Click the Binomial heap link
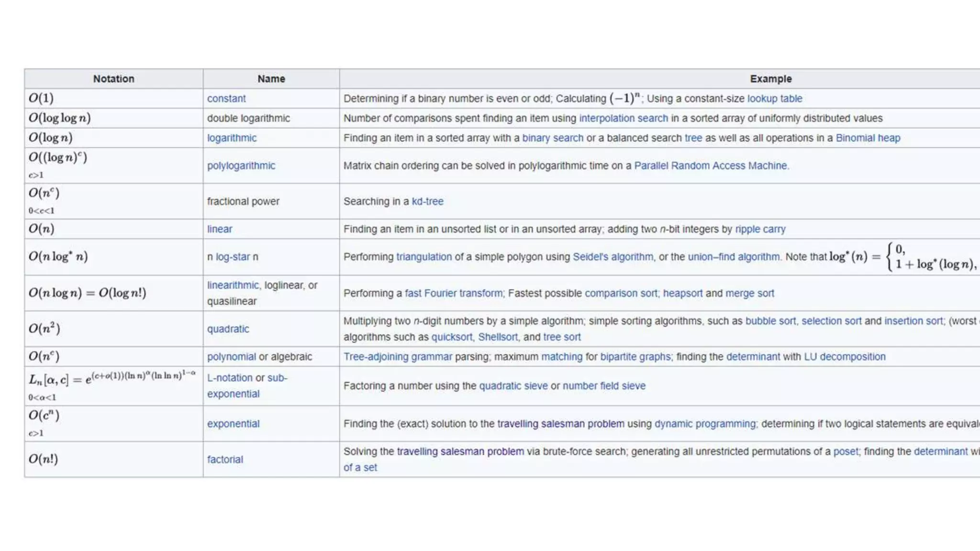Viewport: 980px width, 551px height. point(868,138)
